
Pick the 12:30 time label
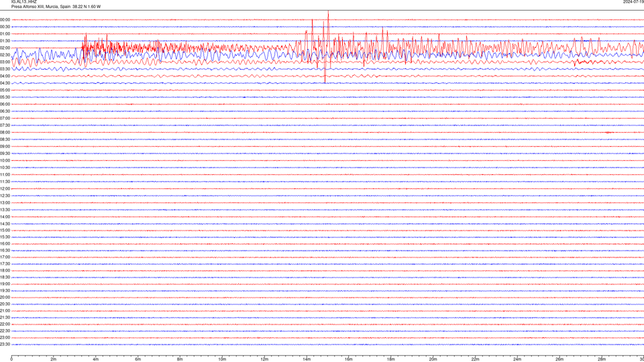[x=5, y=195]
